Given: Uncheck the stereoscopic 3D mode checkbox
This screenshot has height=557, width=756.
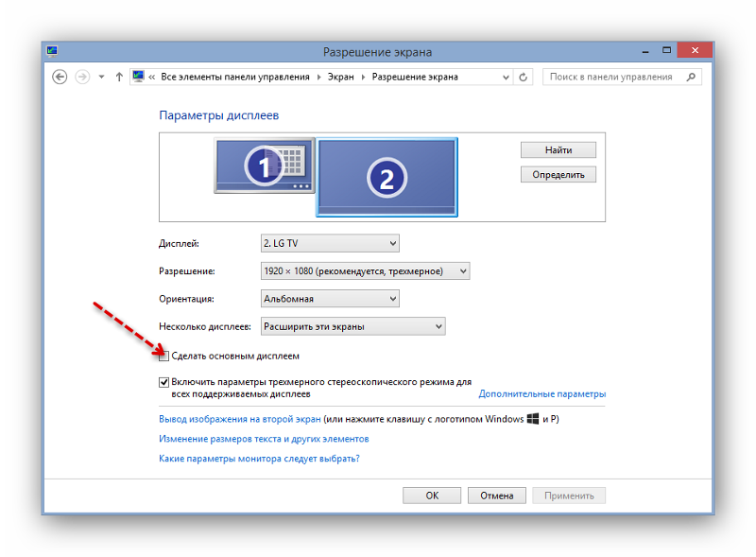Looking at the screenshot, I should coord(163,382).
